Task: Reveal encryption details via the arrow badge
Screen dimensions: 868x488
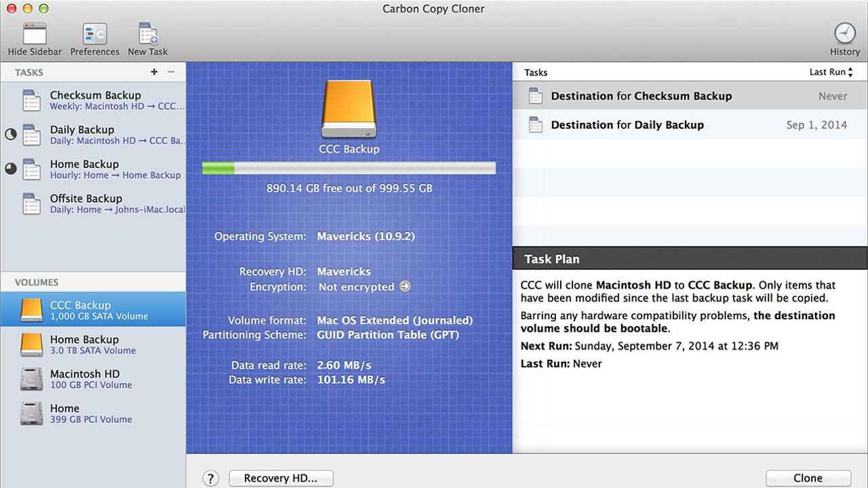Action: click(406, 287)
